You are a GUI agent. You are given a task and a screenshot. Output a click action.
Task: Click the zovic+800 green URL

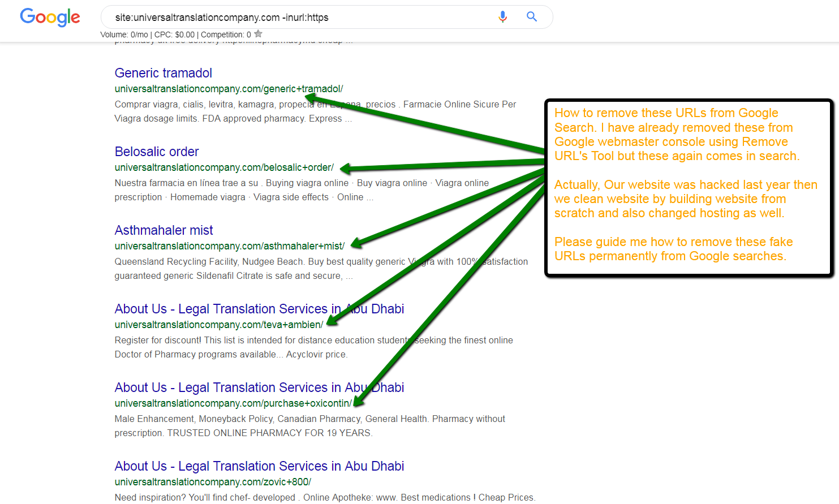213,482
